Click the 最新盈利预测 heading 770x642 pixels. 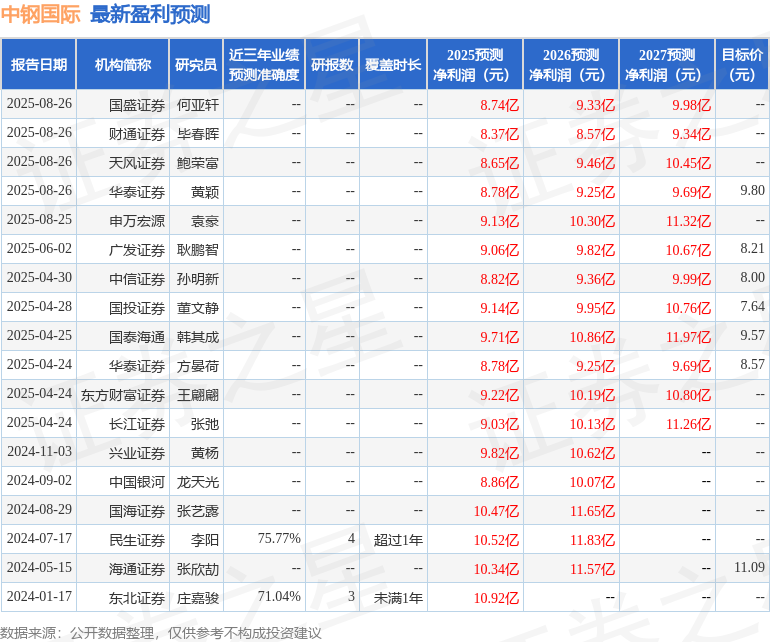pos(150,14)
